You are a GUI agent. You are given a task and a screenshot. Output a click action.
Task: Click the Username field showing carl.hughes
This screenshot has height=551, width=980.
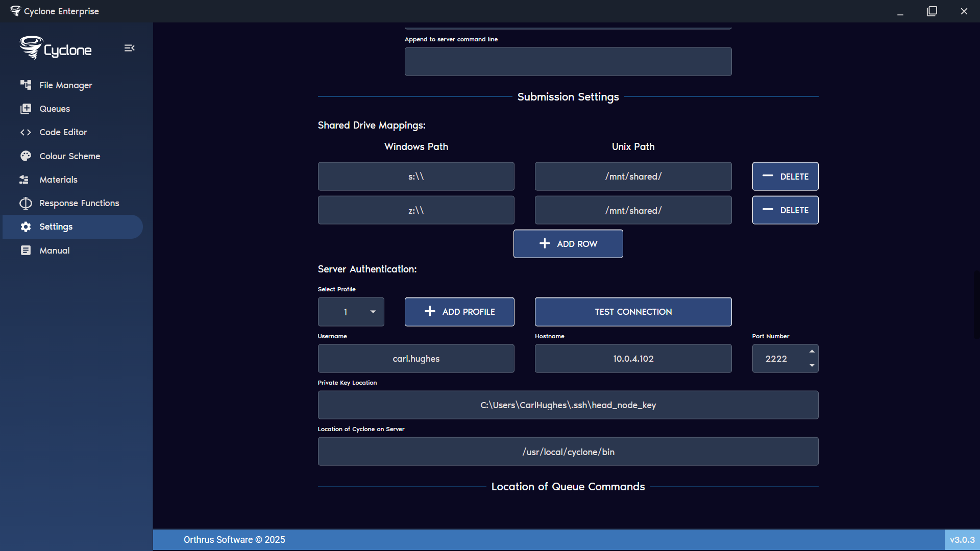(416, 359)
